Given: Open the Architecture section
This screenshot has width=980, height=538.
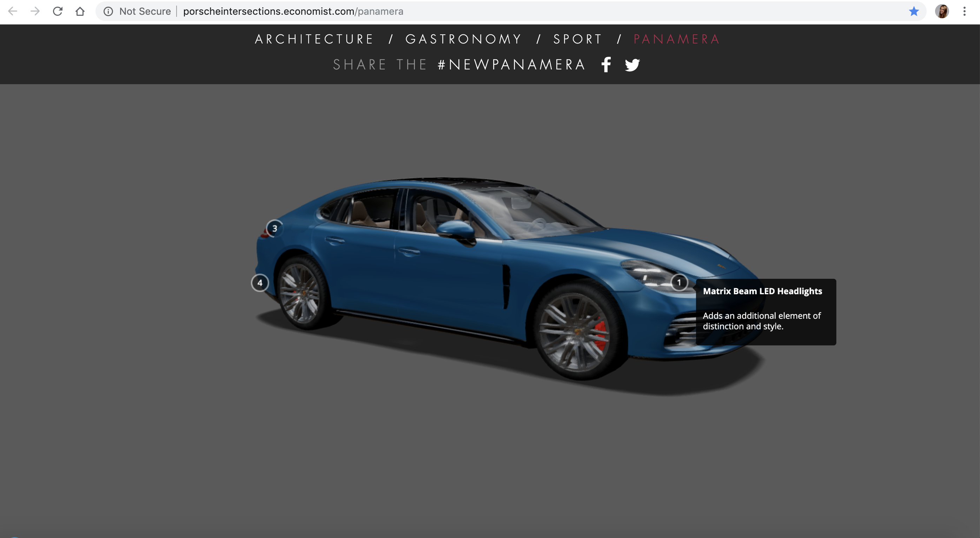Looking at the screenshot, I should [x=314, y=39].
